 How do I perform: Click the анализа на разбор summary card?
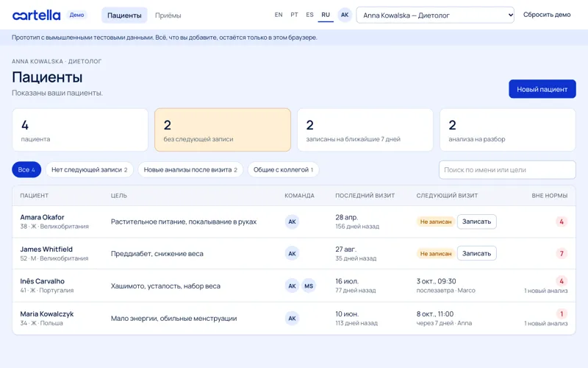pyautogui.click(x=508, y=130)
